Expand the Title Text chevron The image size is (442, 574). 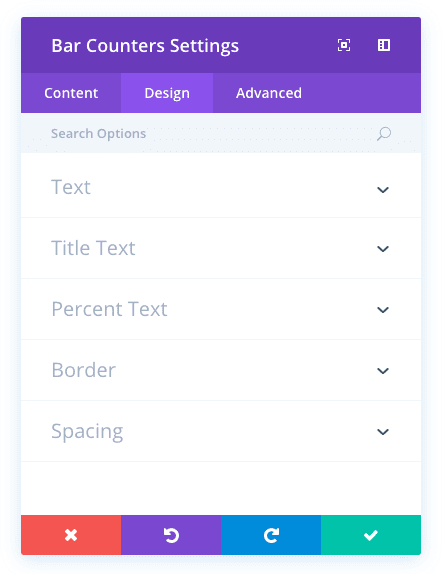point(383,249)
